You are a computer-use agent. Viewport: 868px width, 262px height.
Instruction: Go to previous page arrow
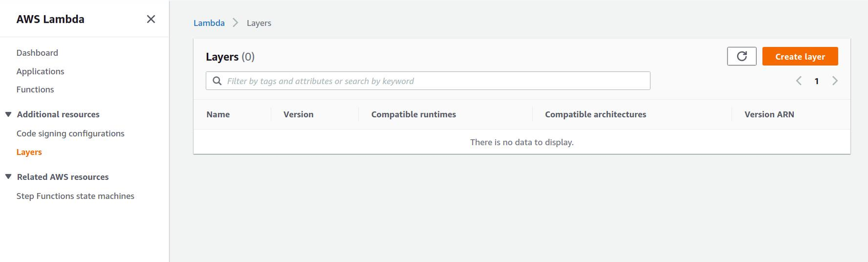(799, 81)
